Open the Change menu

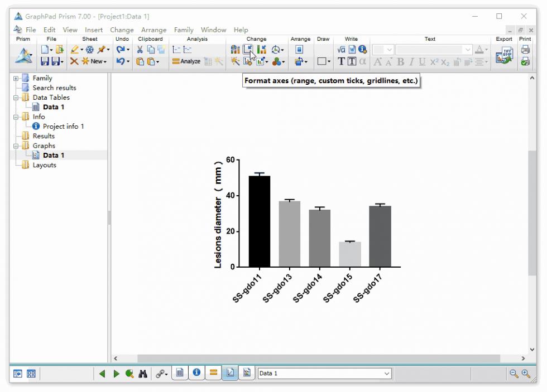point(122,30)
